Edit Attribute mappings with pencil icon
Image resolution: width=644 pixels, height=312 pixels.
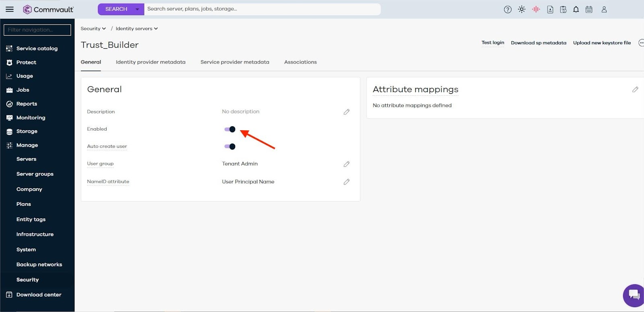[635, 90]
